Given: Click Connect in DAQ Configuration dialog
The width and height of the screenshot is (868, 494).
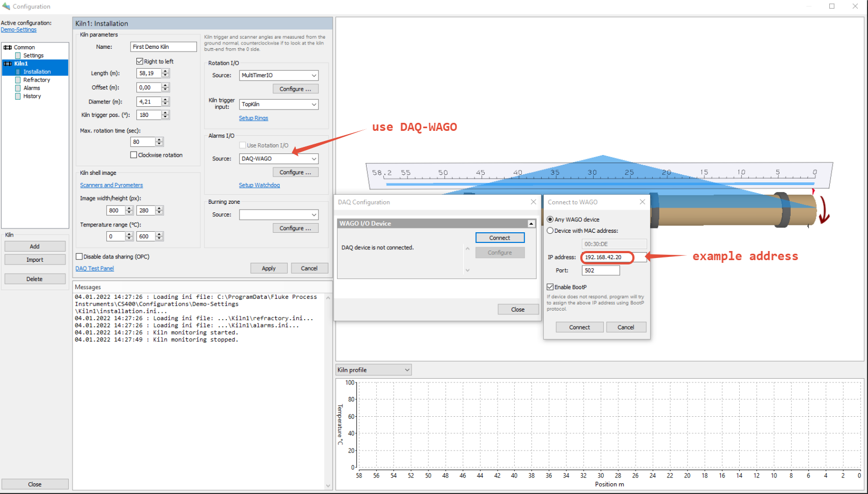Looking at the screenshot, I should pyautogui.click(x=500, y=238).
